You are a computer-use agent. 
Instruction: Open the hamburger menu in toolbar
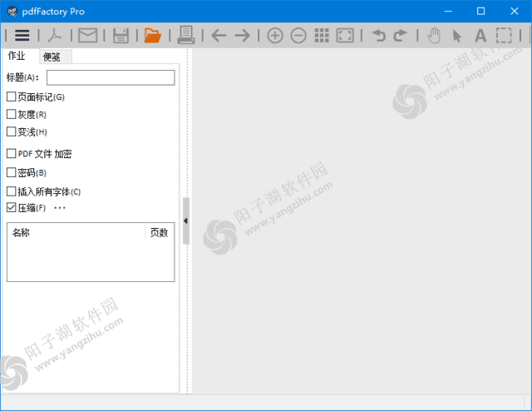(22, 35)
